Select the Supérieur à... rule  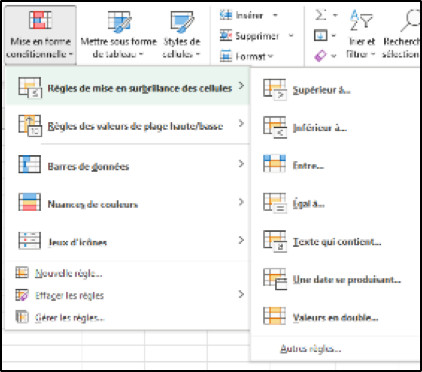pos(336,90)
